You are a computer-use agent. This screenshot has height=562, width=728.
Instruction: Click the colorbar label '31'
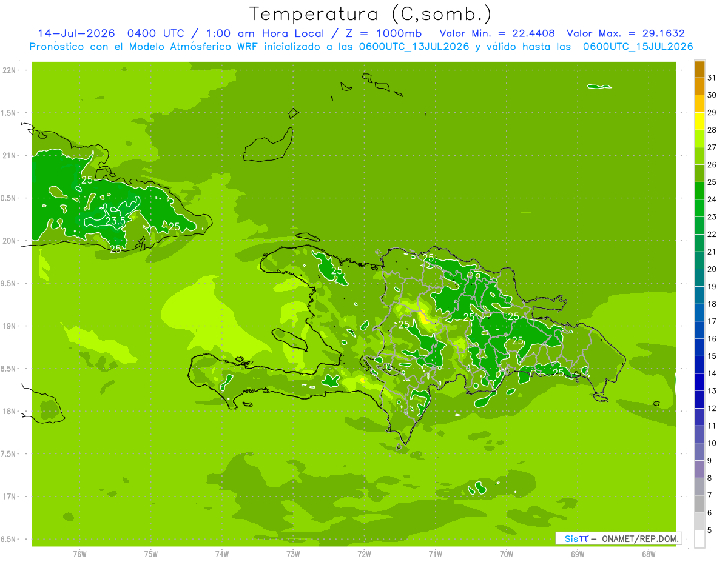pos(712,78)
